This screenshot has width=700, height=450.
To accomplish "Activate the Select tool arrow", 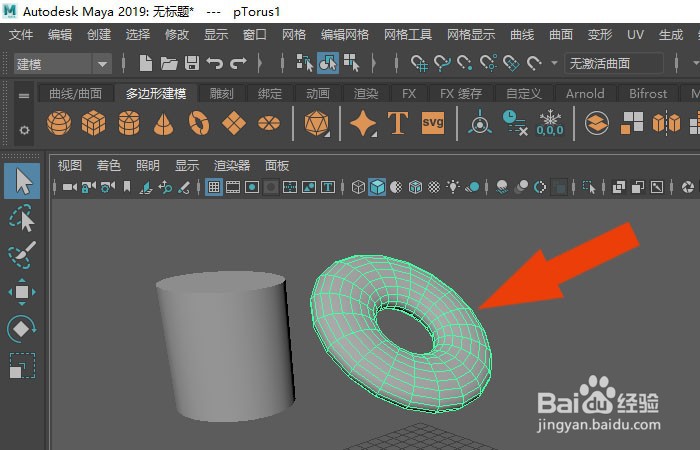I will (x=22, y=181).
